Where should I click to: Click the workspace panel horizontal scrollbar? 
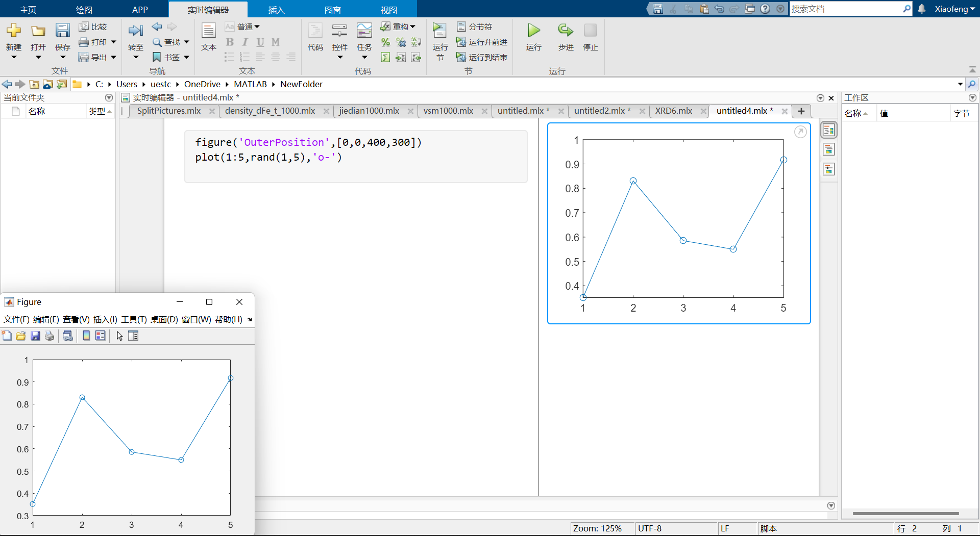tap(905, 514)
